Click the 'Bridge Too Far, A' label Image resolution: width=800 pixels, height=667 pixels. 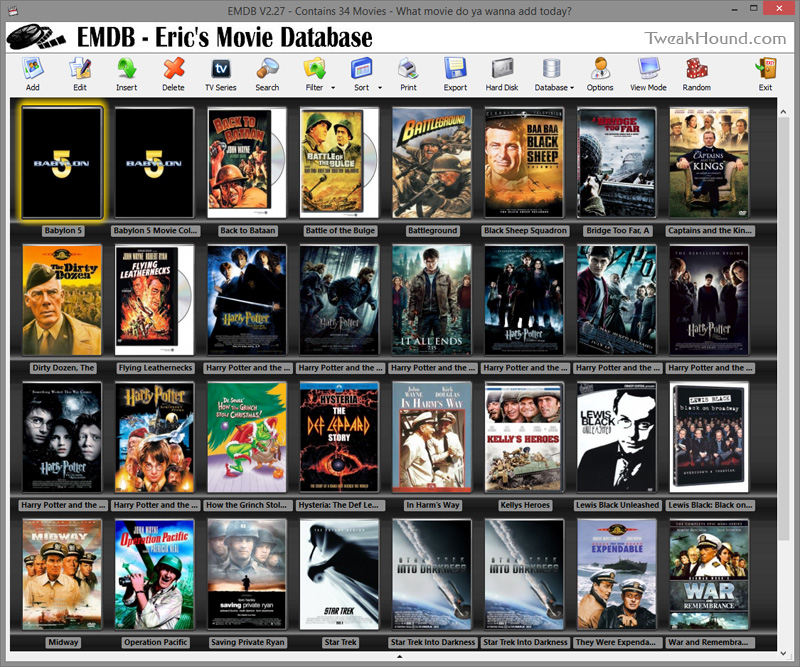point(617,231)
